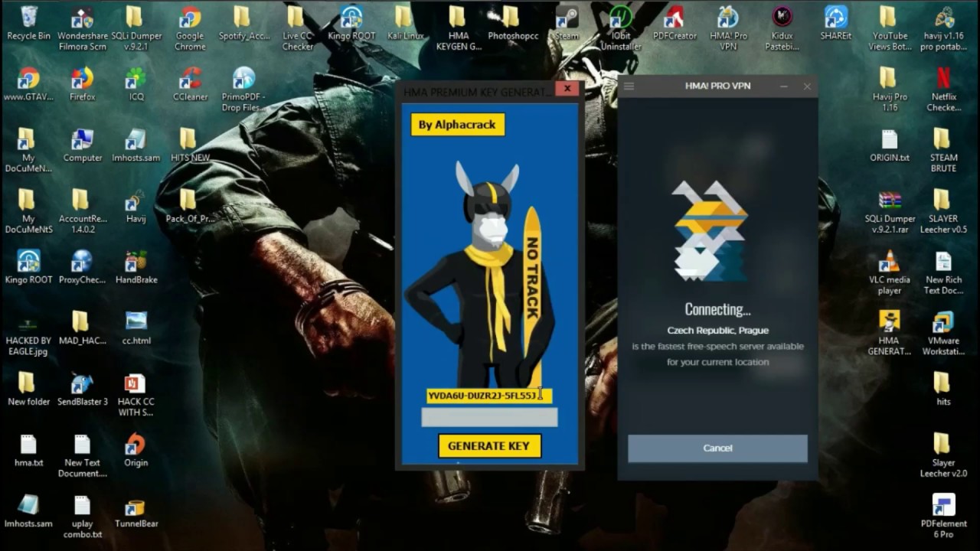
Task: Launch PDFelement 6 Pro shortcut
Action: coord(943,517)
